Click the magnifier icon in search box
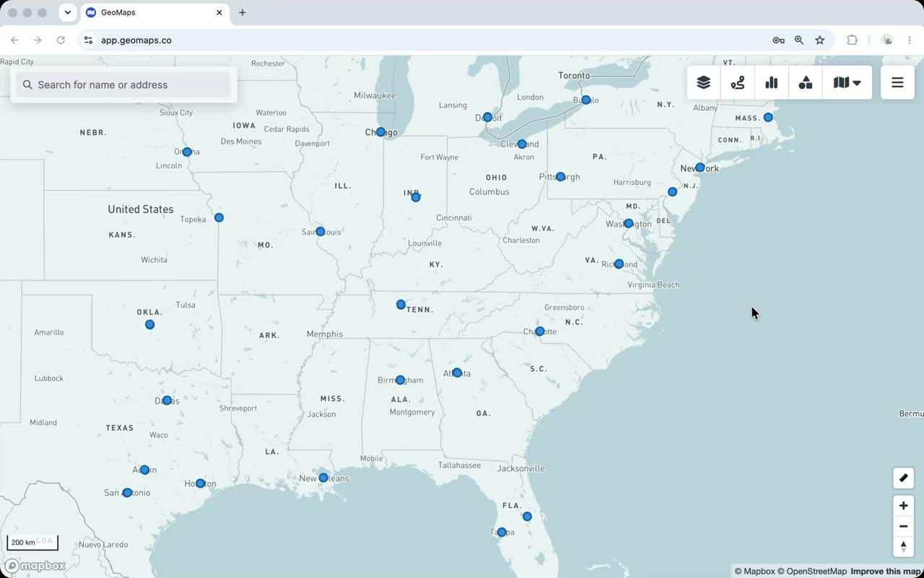The image size is (924, 578). pos(27,85)
